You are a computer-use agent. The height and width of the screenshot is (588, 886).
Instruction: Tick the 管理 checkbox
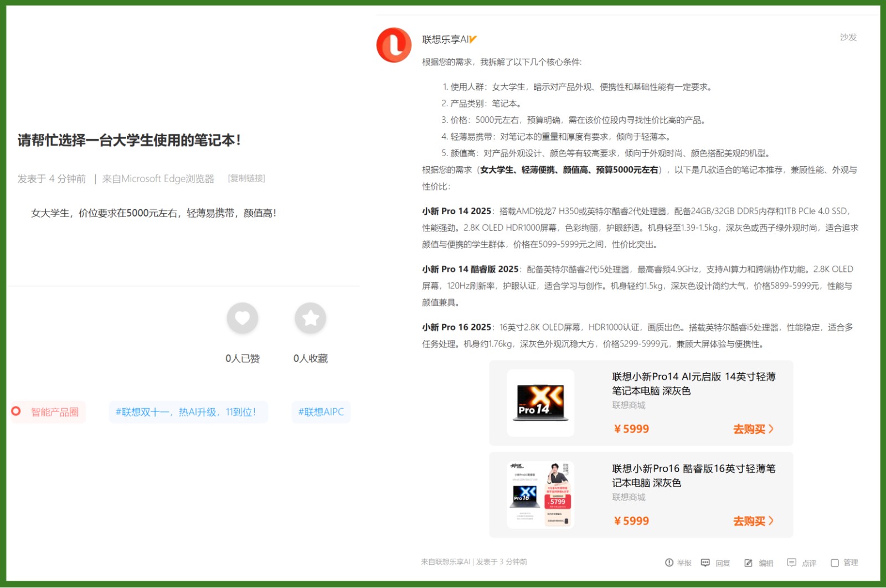(835, 563)
